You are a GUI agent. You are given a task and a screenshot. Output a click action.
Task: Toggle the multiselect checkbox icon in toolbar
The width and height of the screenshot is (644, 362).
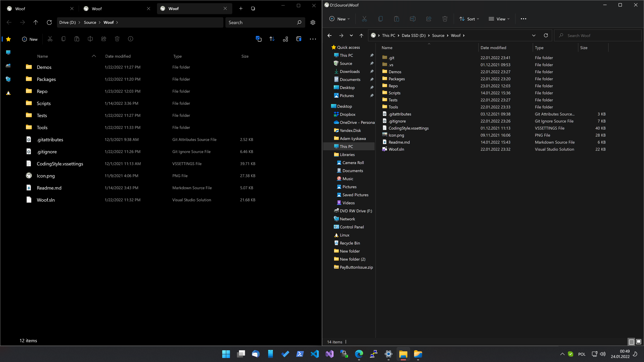258,39
